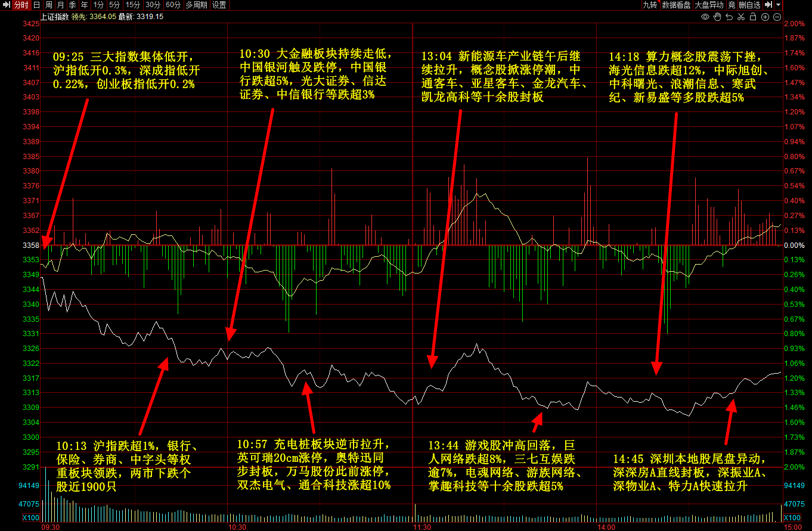Toggle the eye visibility icon
Screen dimensions: 812x531
(705, 17)
